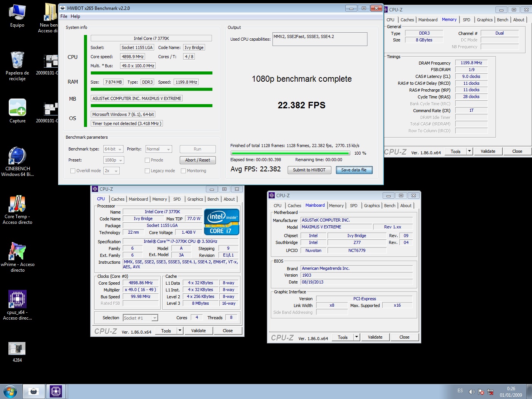Click the MAXIMUS V EXTREME model field in CPU-Z

(x=336, y=227)
